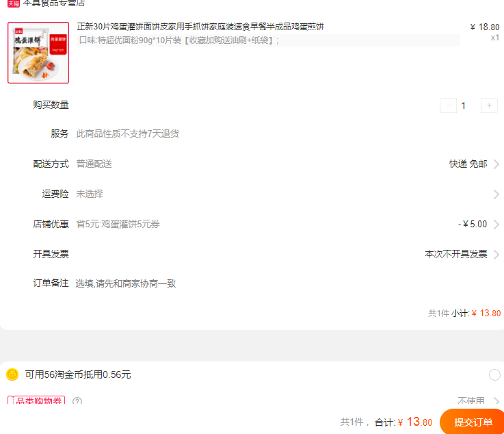This screenshot has height=434, width=504.
Task: Open the egg pancake product thumbnail
Action: click(x=38, y=53)
